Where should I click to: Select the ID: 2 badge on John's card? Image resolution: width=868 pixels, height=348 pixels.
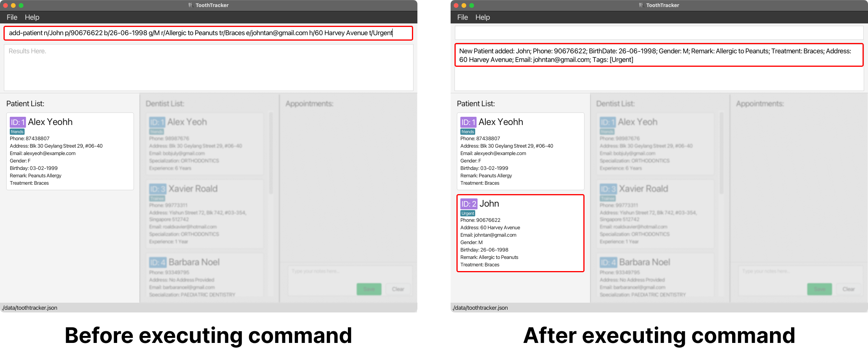coord(469,204)
